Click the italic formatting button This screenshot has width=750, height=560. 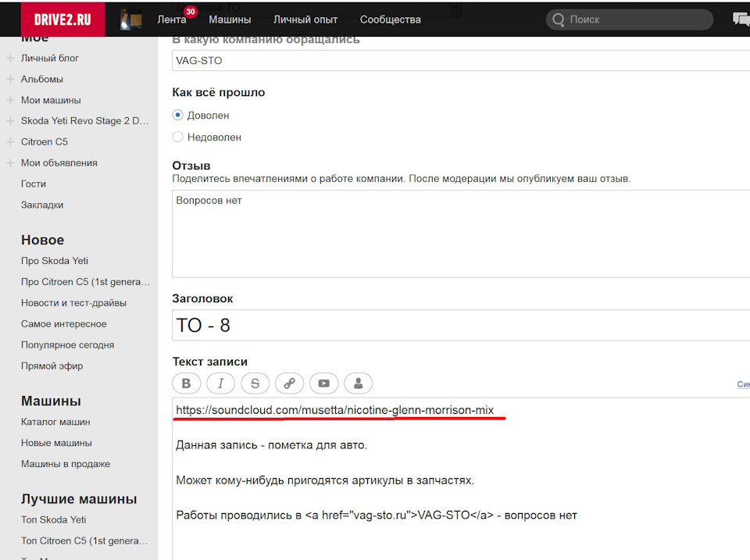pos(220,383)
